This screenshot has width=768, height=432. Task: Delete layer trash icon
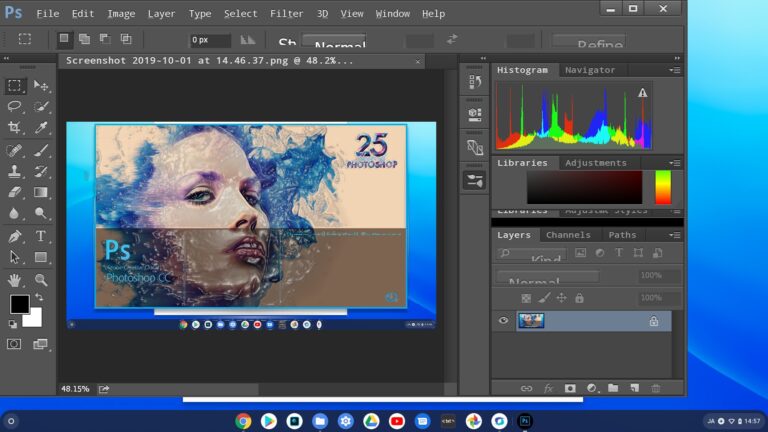click(656, 388)
